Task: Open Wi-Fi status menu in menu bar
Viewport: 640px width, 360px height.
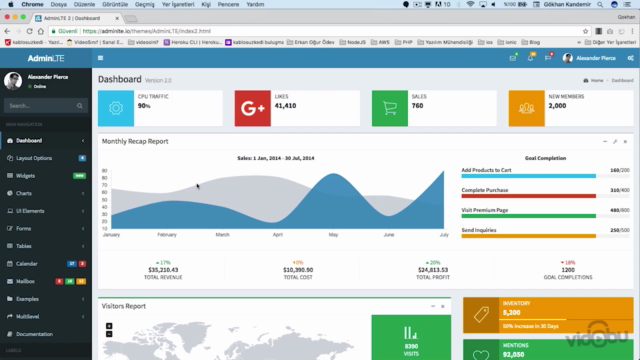Action: tap(470, 4)
